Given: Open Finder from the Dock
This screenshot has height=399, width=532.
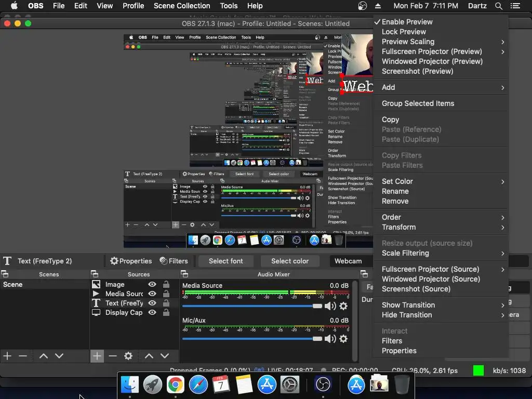Looking at the screenshot, I should [129, 384].
